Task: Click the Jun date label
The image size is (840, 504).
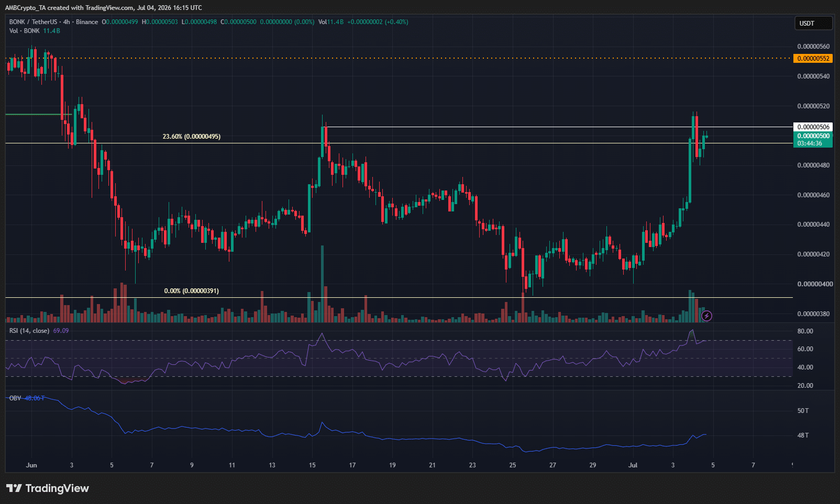Action: click(x=31, y=465)
